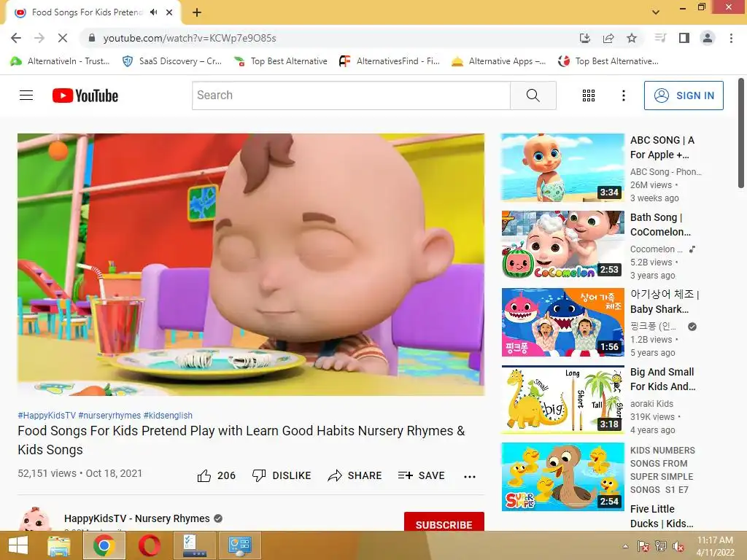This screenshot has height=560, width=747.
Task: Click the DISLIKE button
Action: (281, 475)
